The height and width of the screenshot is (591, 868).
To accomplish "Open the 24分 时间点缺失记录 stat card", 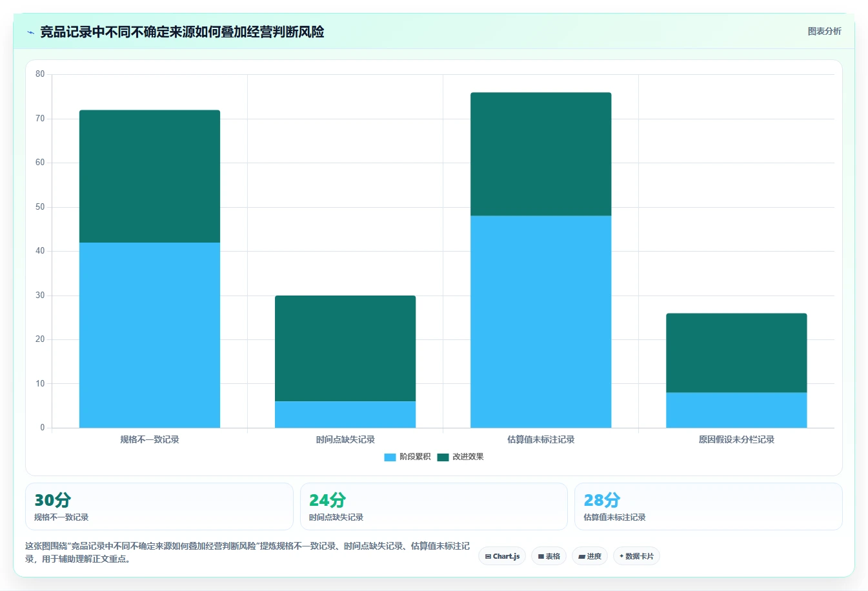I will 434,506.
